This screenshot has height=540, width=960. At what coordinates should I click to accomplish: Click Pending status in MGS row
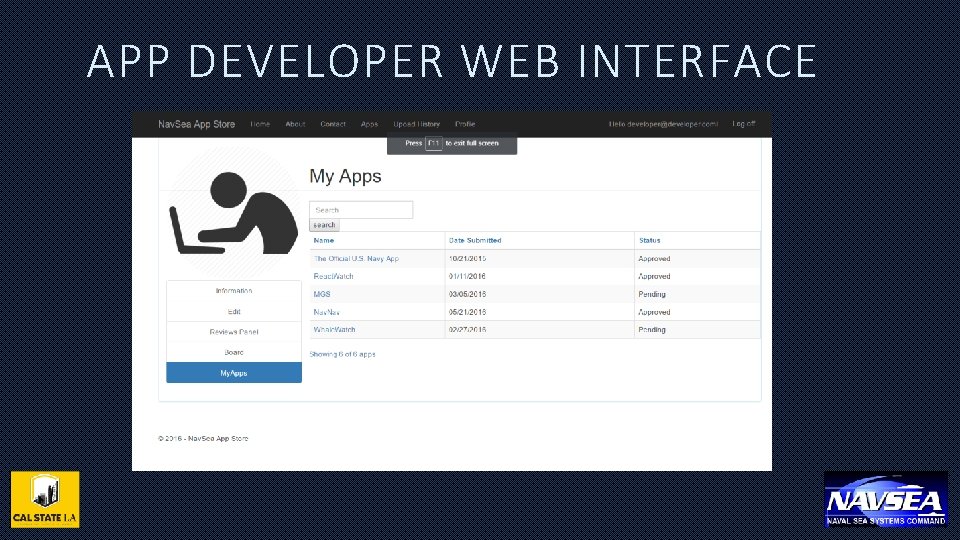coord(652,294)
